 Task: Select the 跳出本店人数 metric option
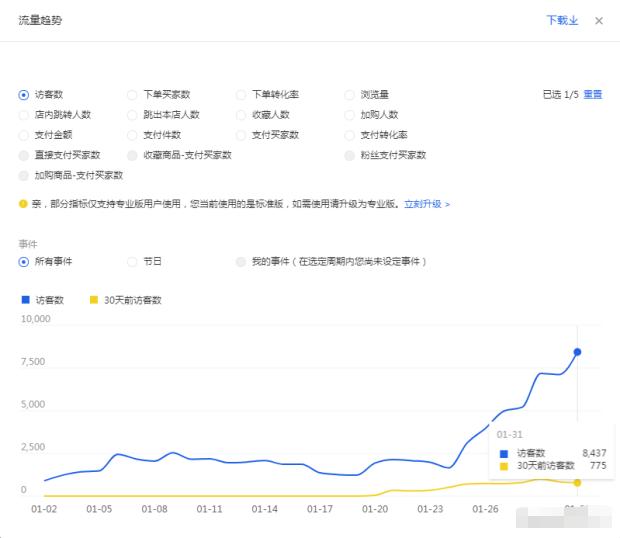(132, 115)
